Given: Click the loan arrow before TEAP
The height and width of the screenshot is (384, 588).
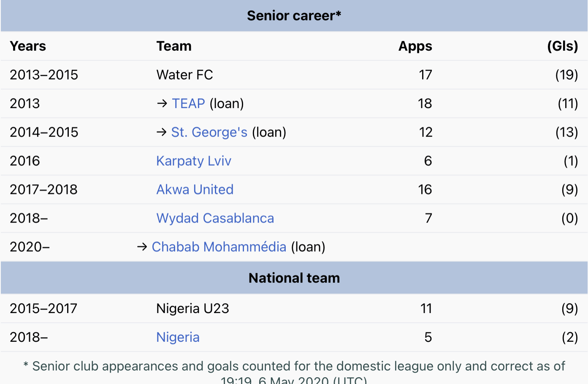Looking at the screenshot, I should click(162, 103).
